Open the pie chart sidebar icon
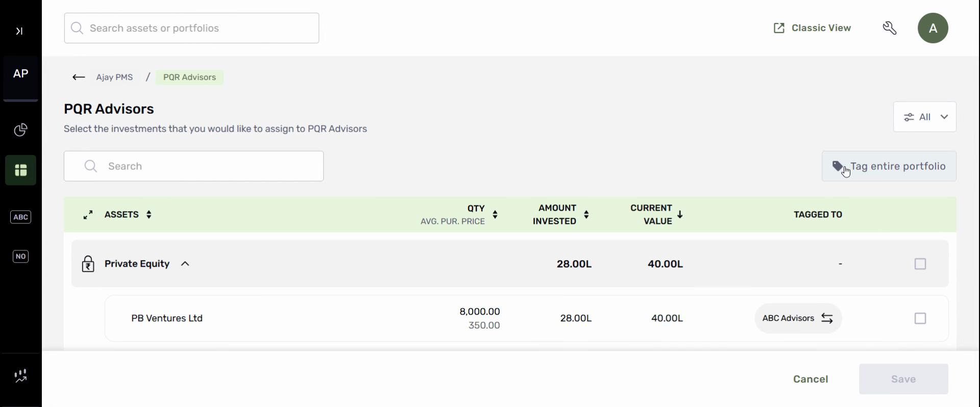Image resolution: width=980 pixels, height=407 pixels. pyautogui.click(x=20, y=130)
